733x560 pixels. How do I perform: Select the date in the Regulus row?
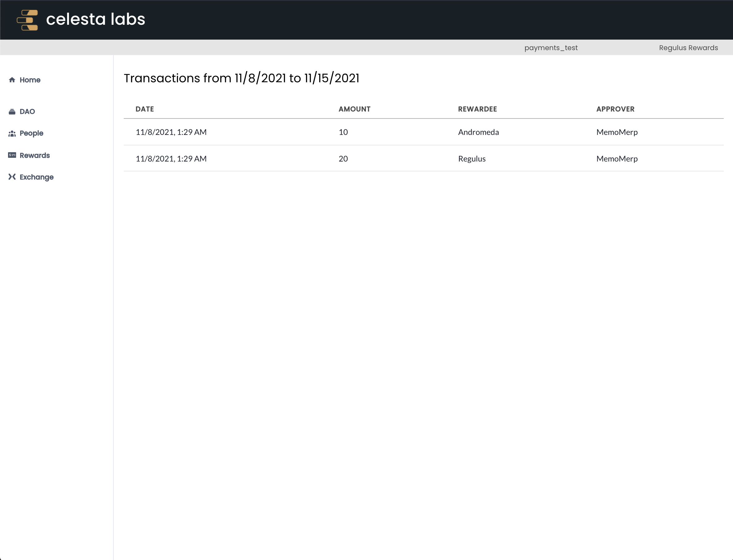coord(171,159)
